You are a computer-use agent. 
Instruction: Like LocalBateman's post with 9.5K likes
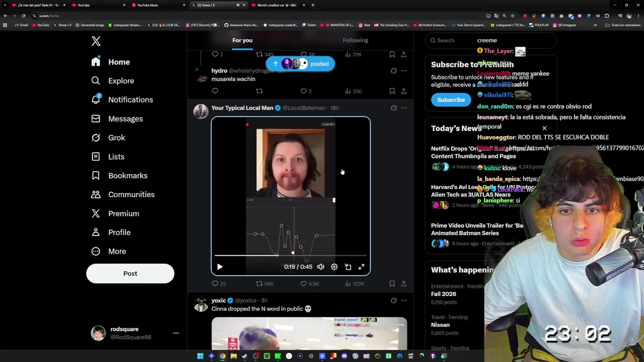point(309,284)
